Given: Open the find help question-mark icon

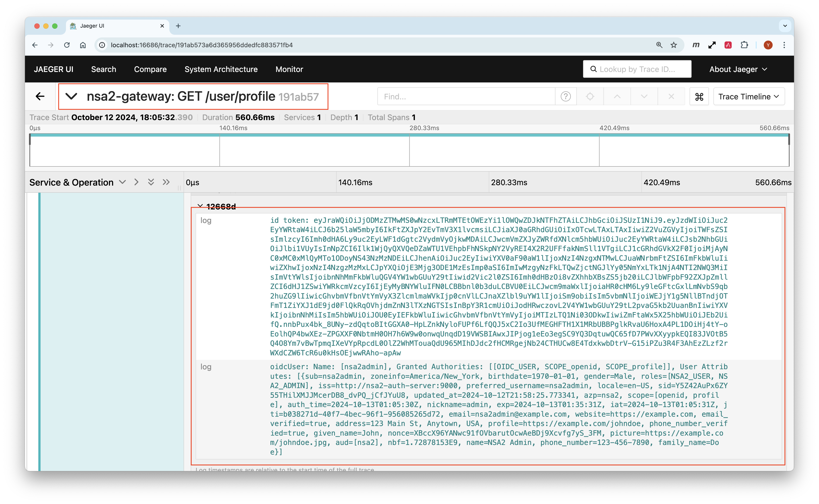Looking at the screenshot, I should pos(565,97).
